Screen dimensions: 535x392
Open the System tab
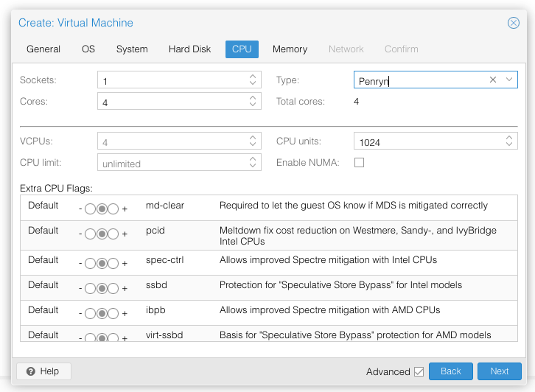(132, 49)
